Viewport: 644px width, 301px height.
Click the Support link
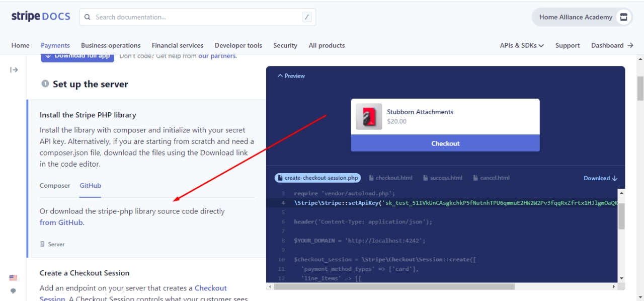(568, 45)
